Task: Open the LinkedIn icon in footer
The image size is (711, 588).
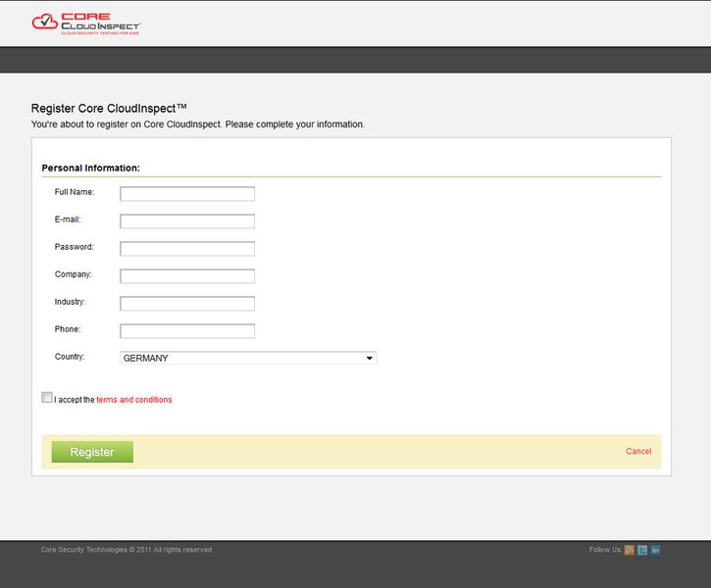Action: 655,550
